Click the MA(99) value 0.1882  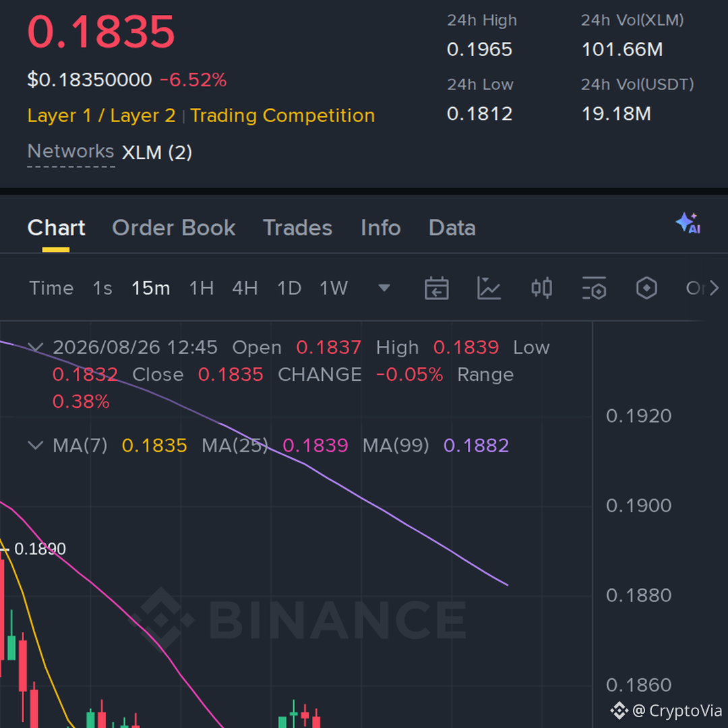click(x=477, y=446)
